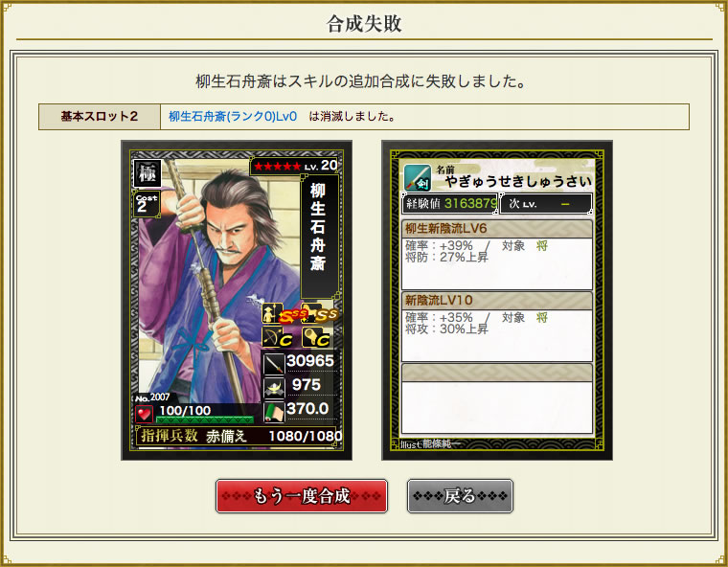Click the bow aptitude C icon

pos(277,337)
